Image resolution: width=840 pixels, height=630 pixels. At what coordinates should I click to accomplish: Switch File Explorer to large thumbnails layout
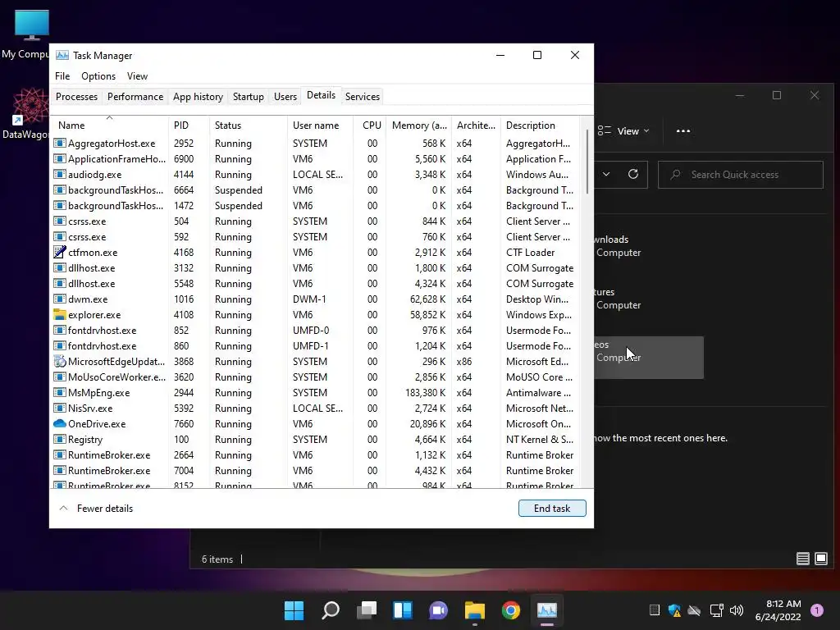820,559
